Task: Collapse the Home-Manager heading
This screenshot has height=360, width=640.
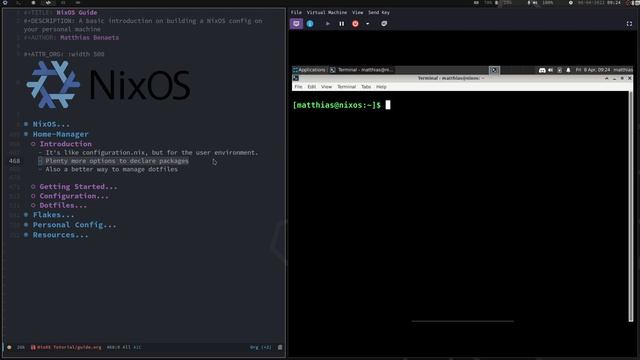Action: point(60,134)
